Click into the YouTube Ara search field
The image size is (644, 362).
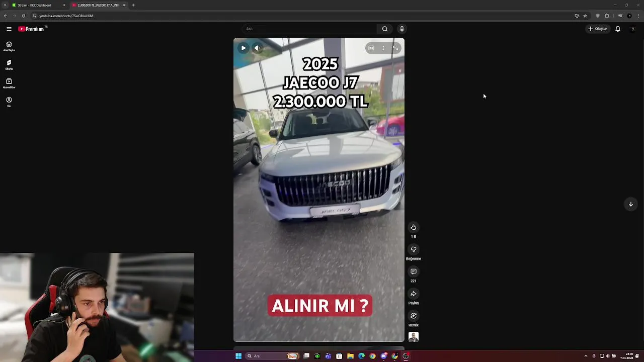tap(310, 29)
